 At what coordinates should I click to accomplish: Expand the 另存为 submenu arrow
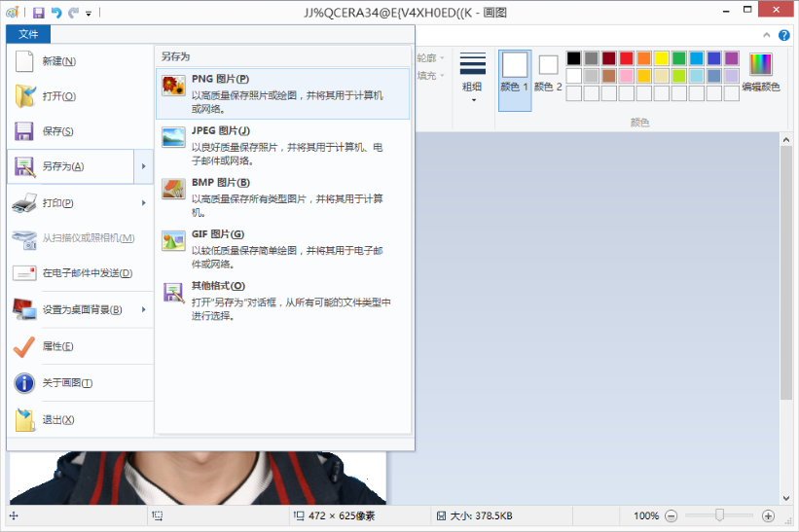(144, 166)
